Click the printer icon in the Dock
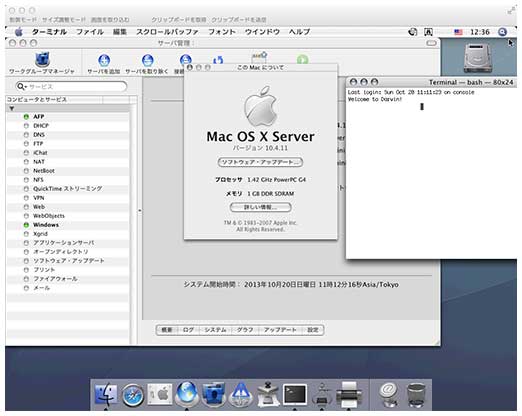 click(x=349, y=394)
